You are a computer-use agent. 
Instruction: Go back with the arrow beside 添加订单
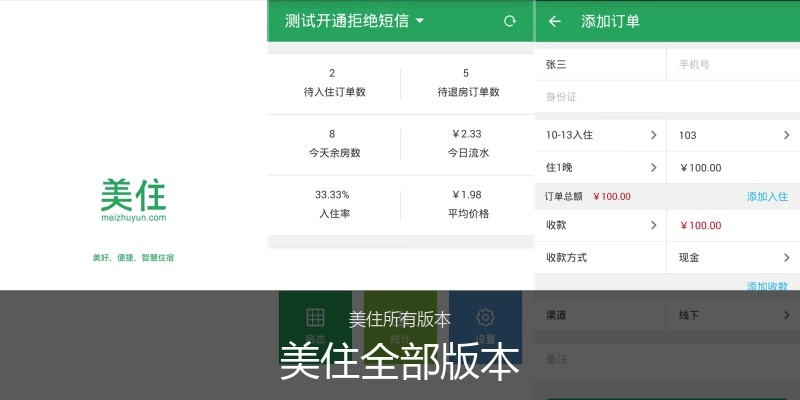(x=555, y=21)
